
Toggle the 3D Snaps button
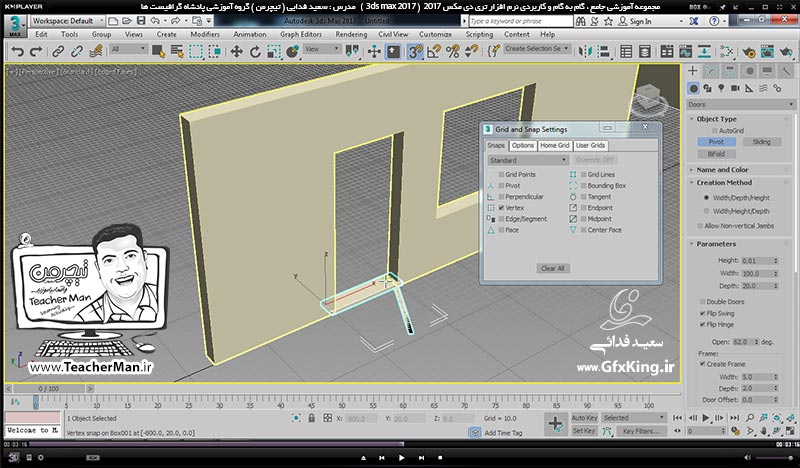[415, 51]
